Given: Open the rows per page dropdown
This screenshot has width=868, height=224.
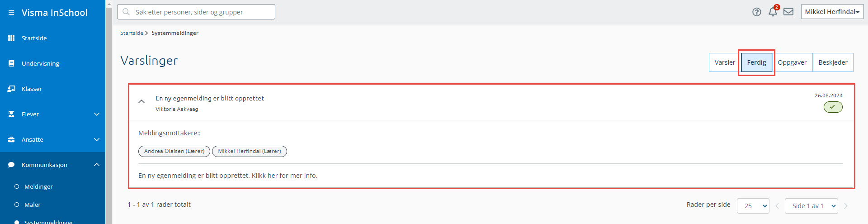Looking at the screenshot, I should click(x=753, y=206).
